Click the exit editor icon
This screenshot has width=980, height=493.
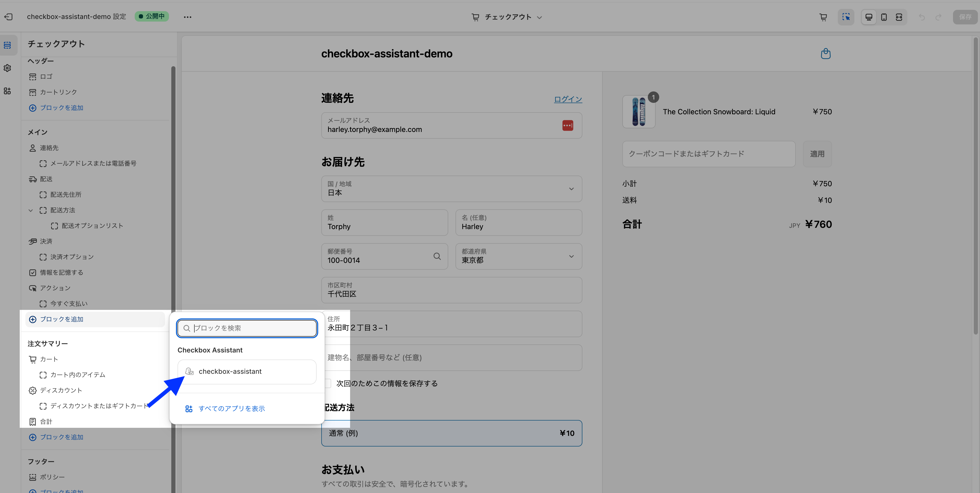8,17
